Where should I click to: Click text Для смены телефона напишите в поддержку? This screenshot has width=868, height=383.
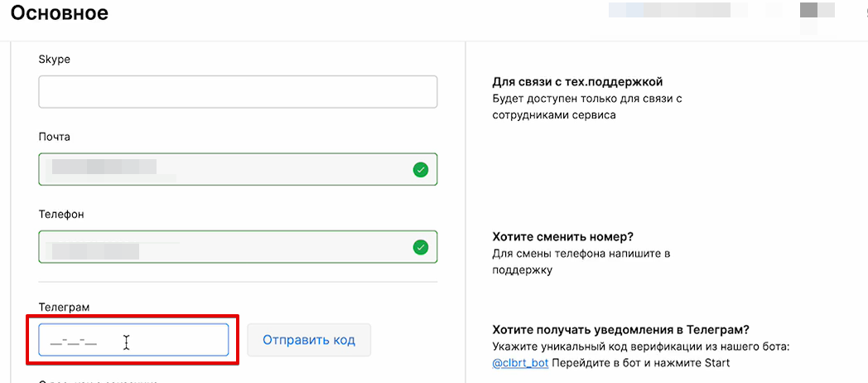pos(581,262)
